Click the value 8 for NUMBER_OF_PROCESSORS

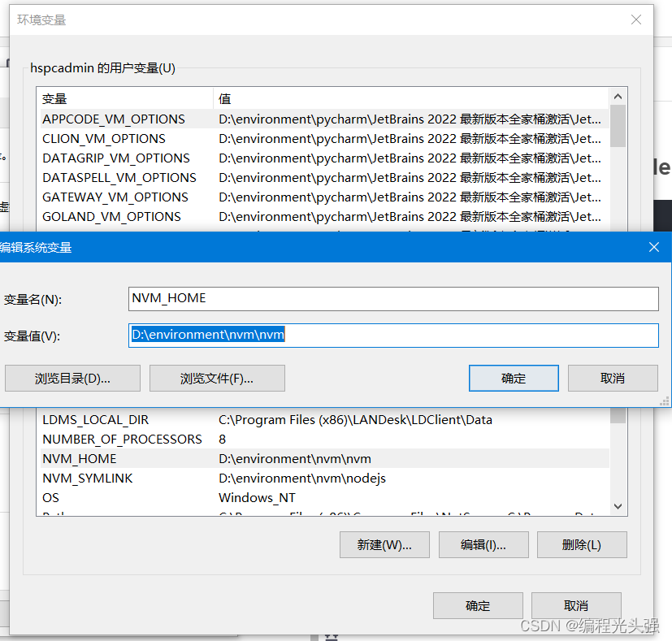click(x=222, y=440)
